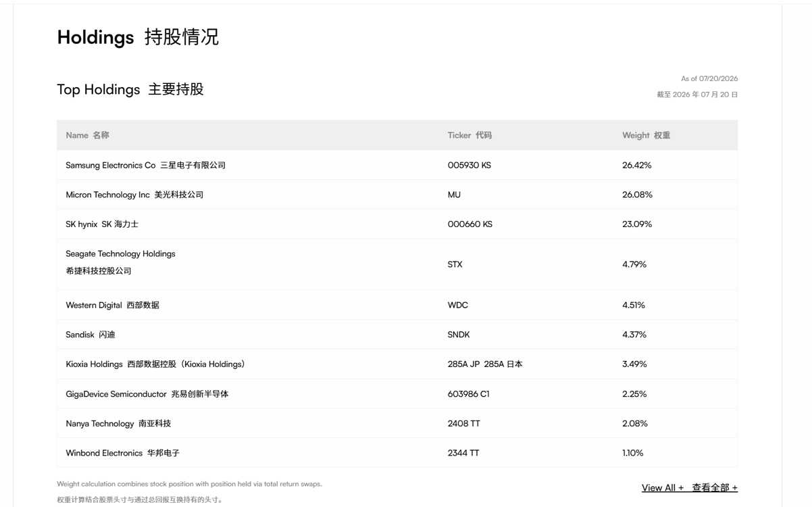Image resolution: width=812 pixels, height=507 pixels.
Task: Click the 005930 KS ticker
Action: [x=470, y=165]
